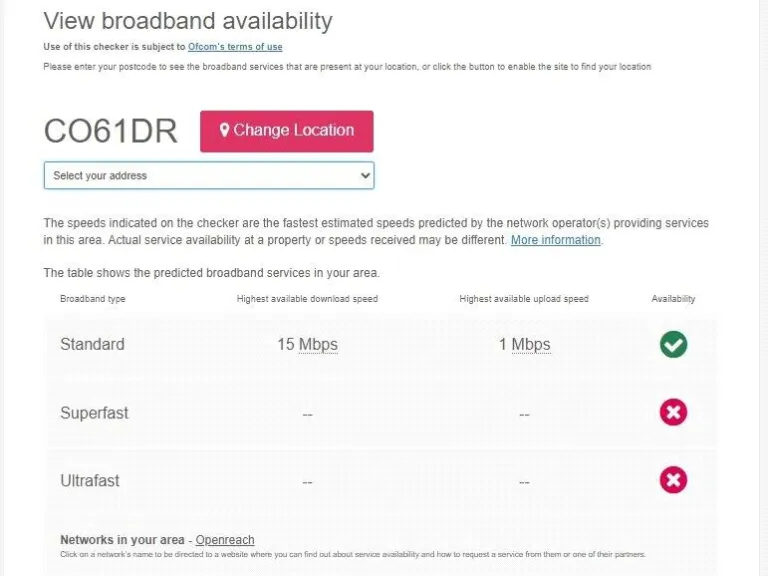The height and width of the screenshot is (576, 768).
Task: Click the Availability column header
Action: coord(673,299)
